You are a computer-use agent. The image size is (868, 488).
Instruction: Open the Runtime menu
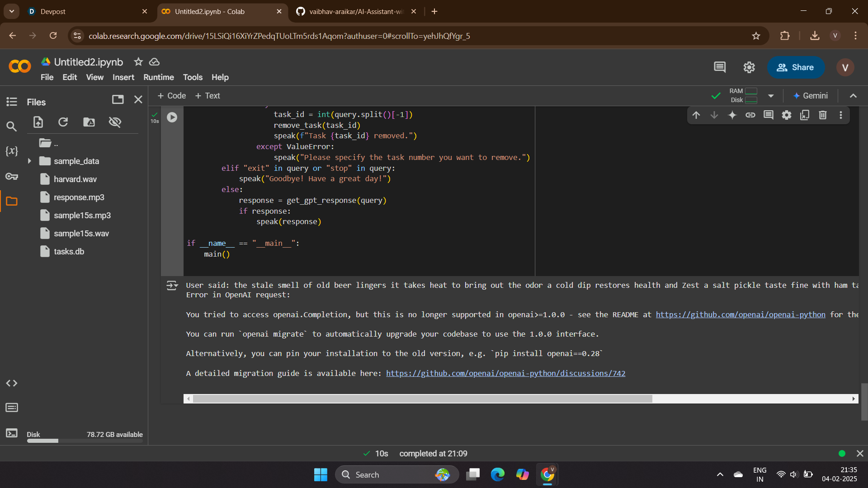point(158,77)
